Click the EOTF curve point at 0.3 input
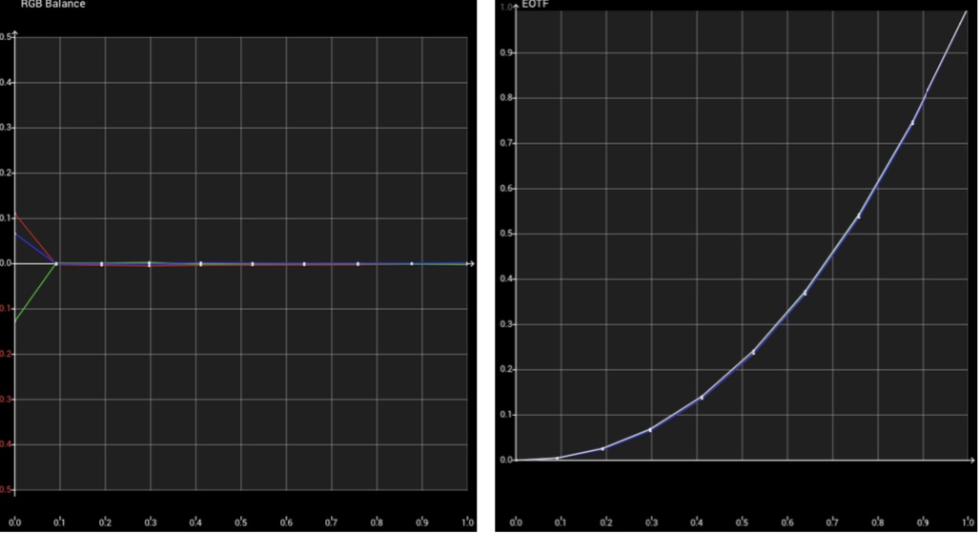Screen dimensions: 980x534 tap(650, 429)
